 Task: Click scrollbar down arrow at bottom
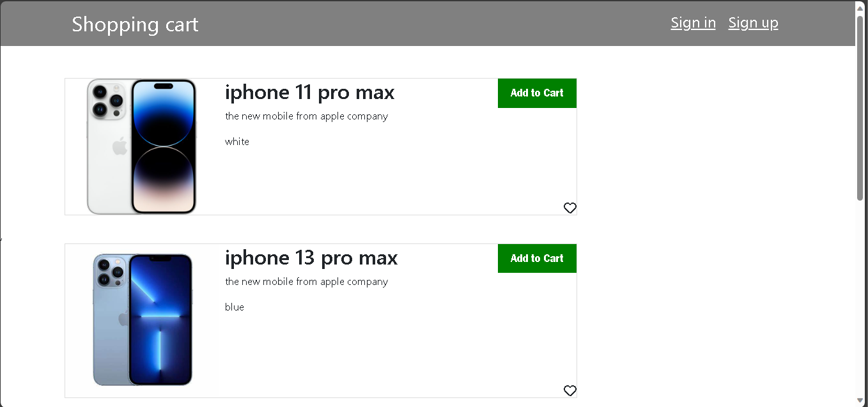[860, 400]
